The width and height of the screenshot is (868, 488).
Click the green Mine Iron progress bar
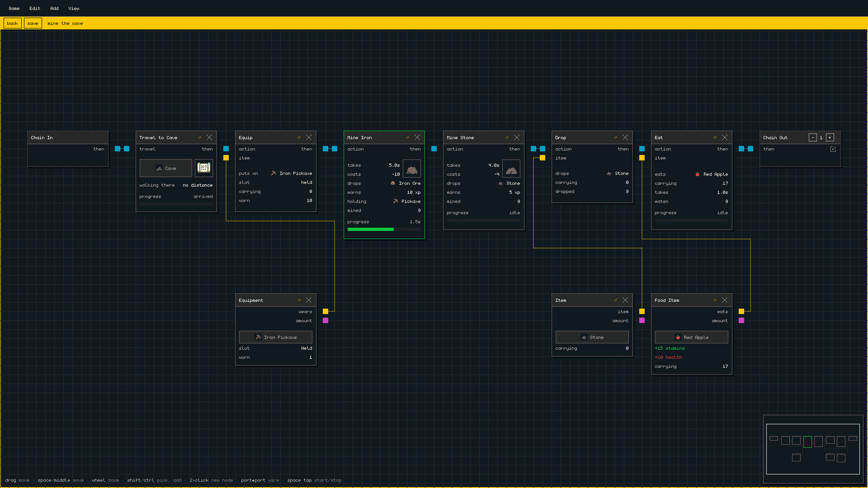point(384,230)
